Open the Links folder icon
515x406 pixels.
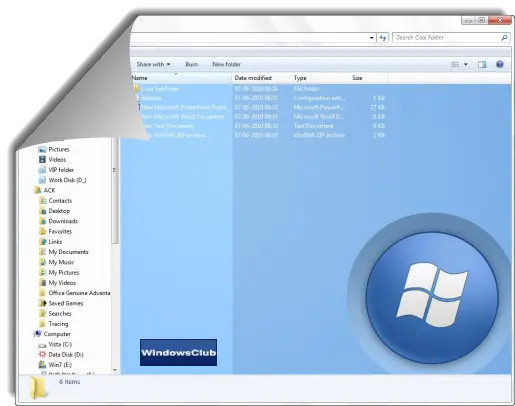click(43, 242)
